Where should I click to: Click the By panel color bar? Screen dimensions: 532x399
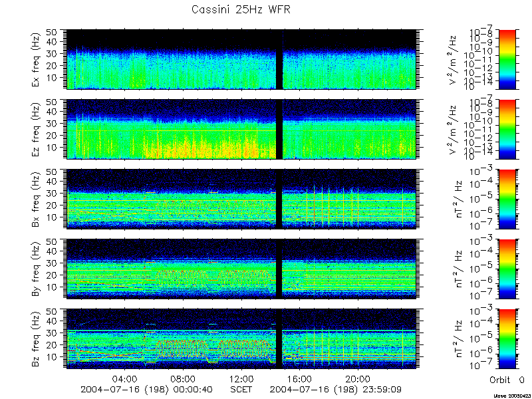507,269
